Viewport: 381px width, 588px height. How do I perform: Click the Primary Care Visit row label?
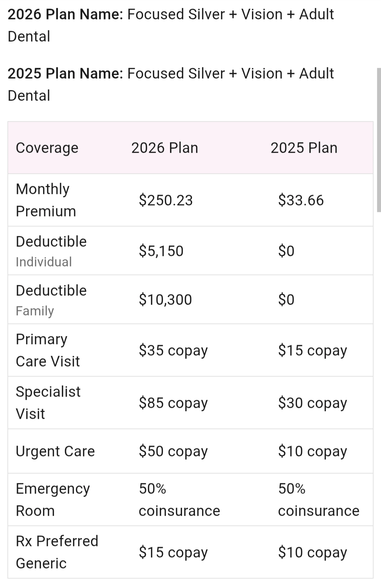48,350
